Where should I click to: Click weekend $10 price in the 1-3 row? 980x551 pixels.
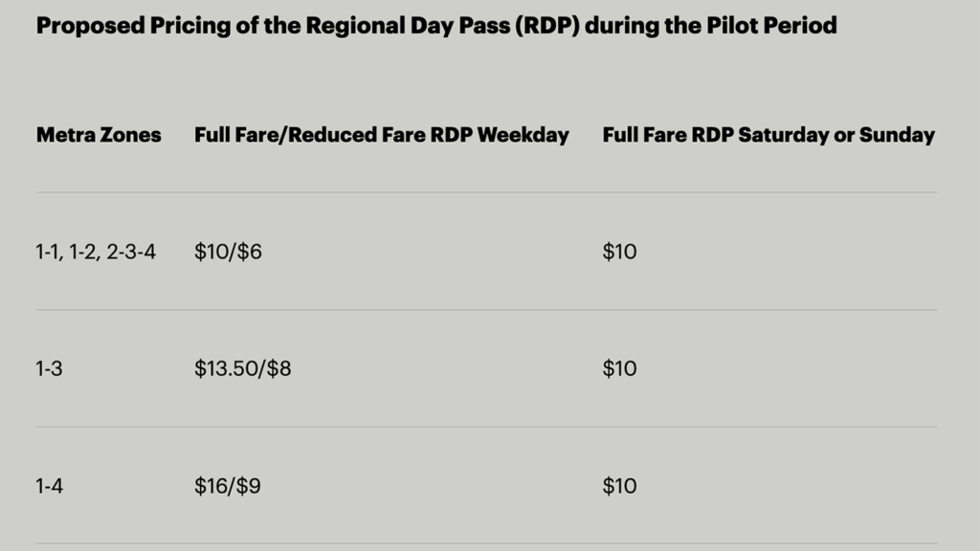[x=619, y=369]
